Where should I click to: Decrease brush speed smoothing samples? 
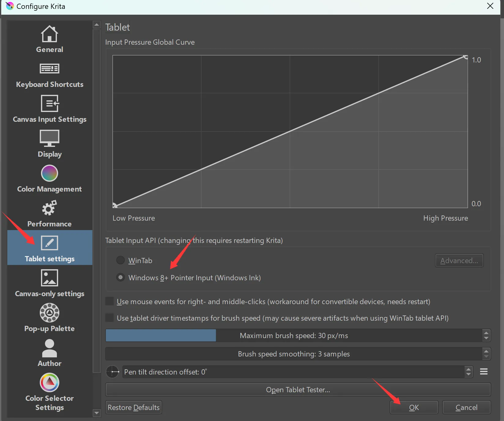486,357
